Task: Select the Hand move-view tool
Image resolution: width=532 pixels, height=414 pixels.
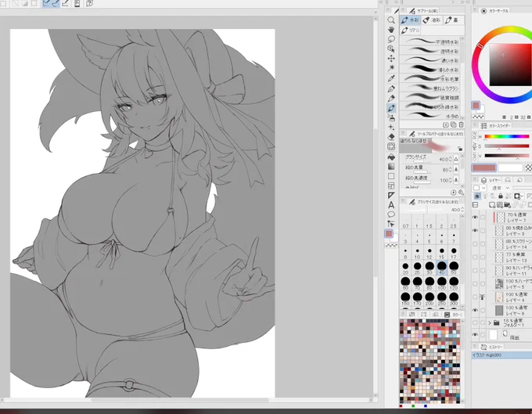Action: [391, 30]
